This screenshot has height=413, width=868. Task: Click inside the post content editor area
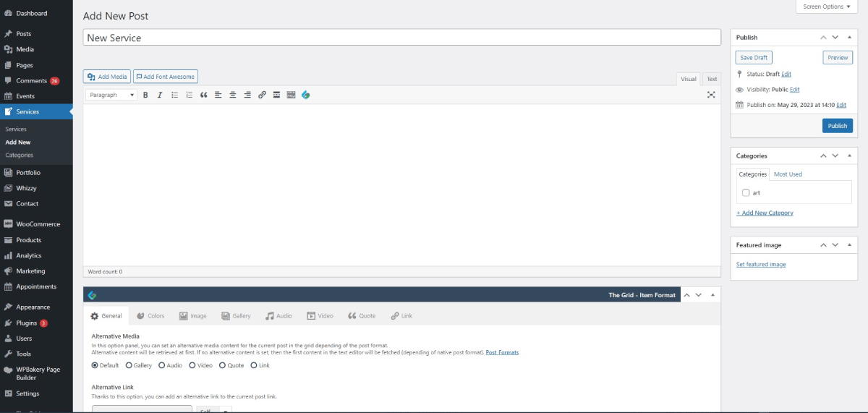[402, 184]
